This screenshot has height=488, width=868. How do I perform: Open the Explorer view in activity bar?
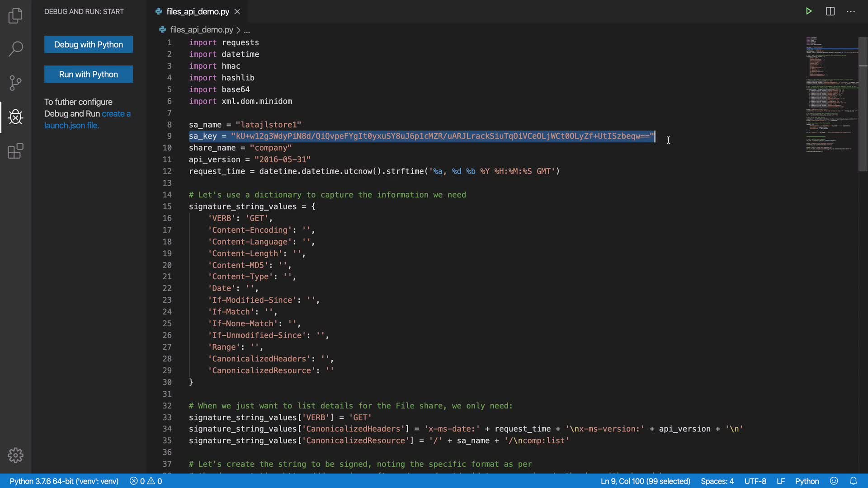tap(15, 16)
